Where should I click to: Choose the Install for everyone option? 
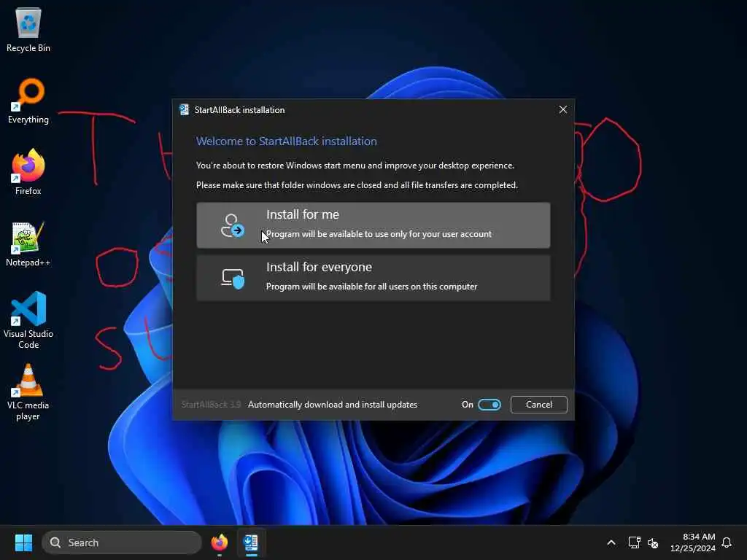[373, 278]
